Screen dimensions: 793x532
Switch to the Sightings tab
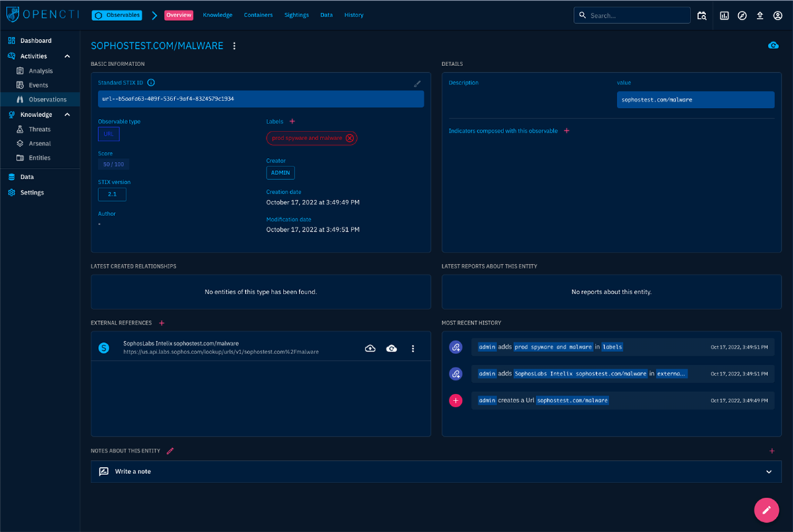(x=297, y=15)
